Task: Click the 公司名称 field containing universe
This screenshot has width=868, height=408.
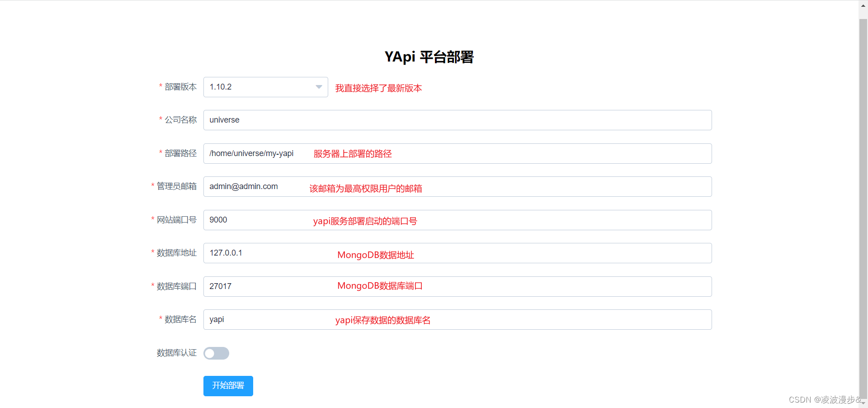Action: [457, 120]
